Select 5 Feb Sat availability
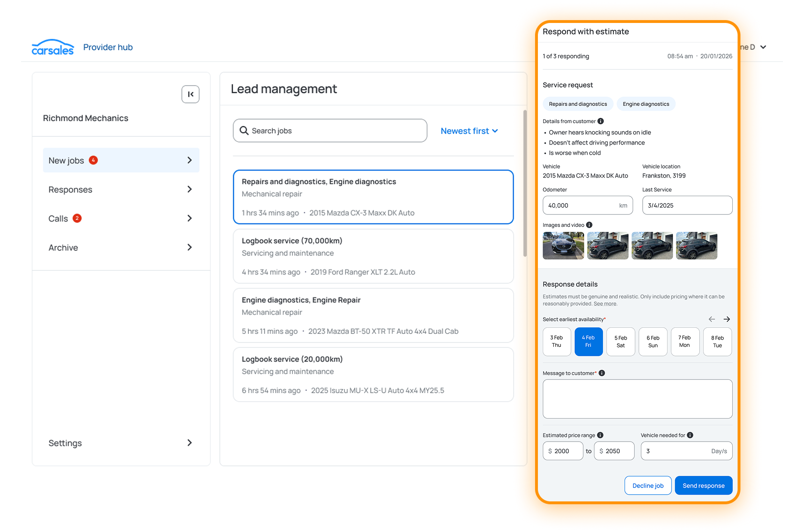 (621, 342)
